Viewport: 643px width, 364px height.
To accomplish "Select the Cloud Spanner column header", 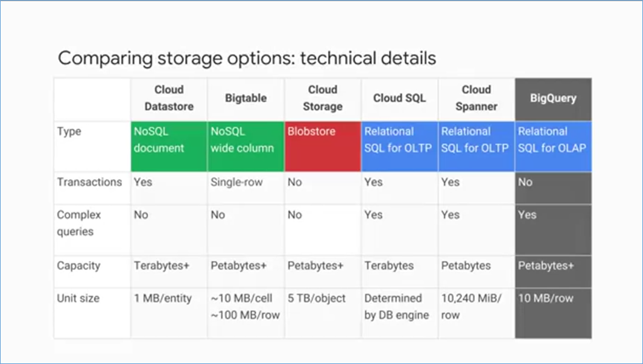I will click(476, 98).
